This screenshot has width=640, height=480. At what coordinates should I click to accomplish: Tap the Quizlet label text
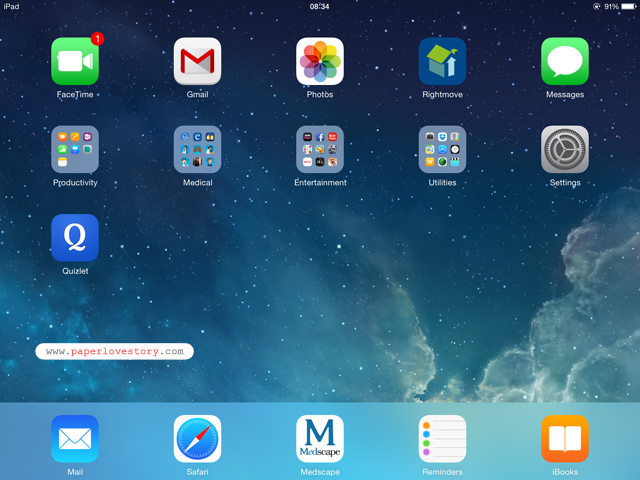pyautogui.click(x=75, y=271)
